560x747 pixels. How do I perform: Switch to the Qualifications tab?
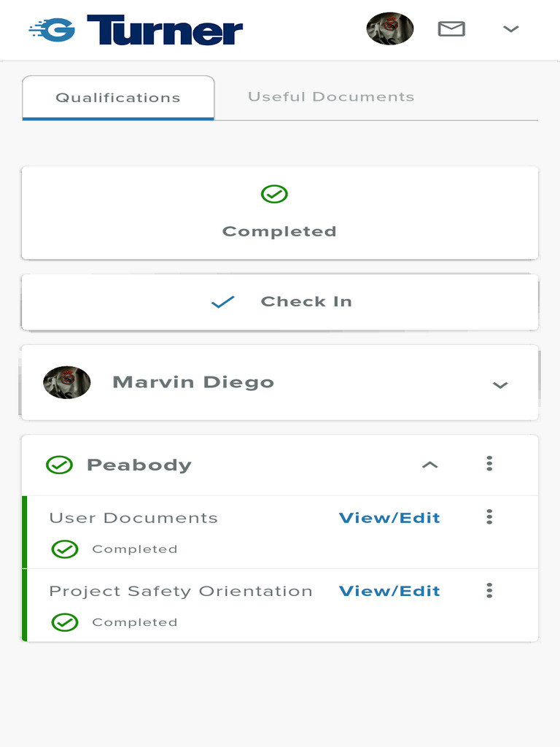(x=118, y=98)
